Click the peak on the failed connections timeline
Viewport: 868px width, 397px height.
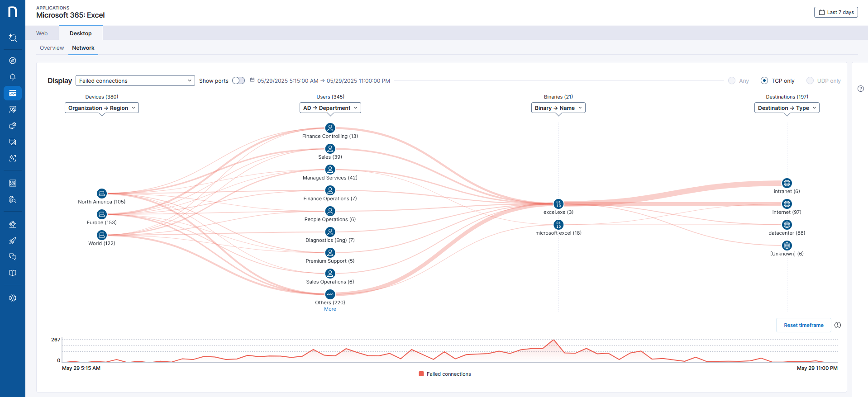[553, 340]
